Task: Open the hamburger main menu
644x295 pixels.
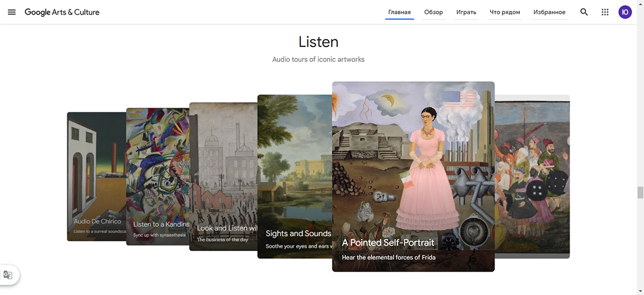Action: pyautogui.click(x=12, y=12)
